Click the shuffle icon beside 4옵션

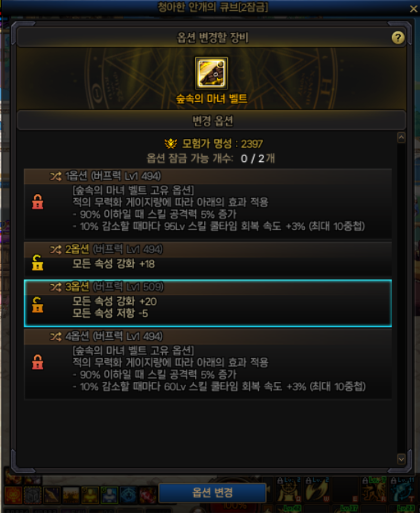pos(55,336)
